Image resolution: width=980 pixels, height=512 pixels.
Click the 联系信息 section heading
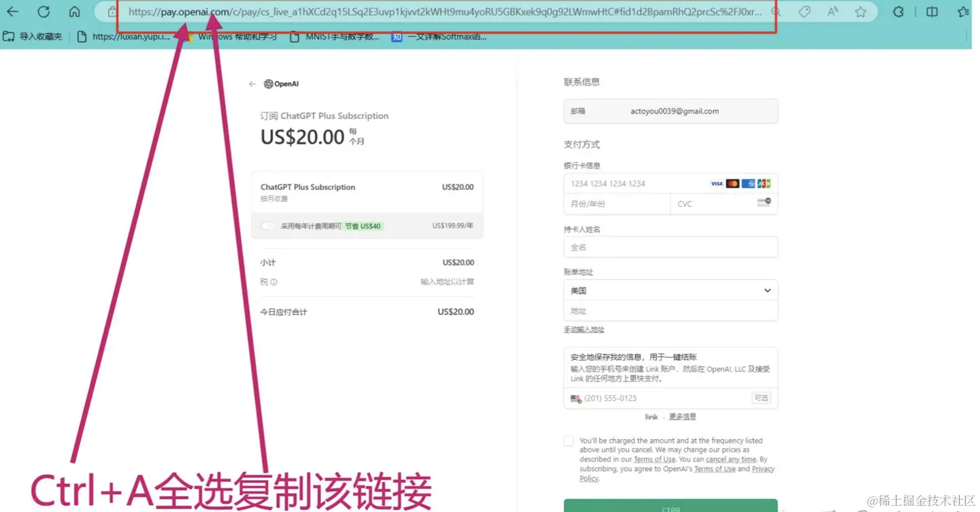pos(582,82)
